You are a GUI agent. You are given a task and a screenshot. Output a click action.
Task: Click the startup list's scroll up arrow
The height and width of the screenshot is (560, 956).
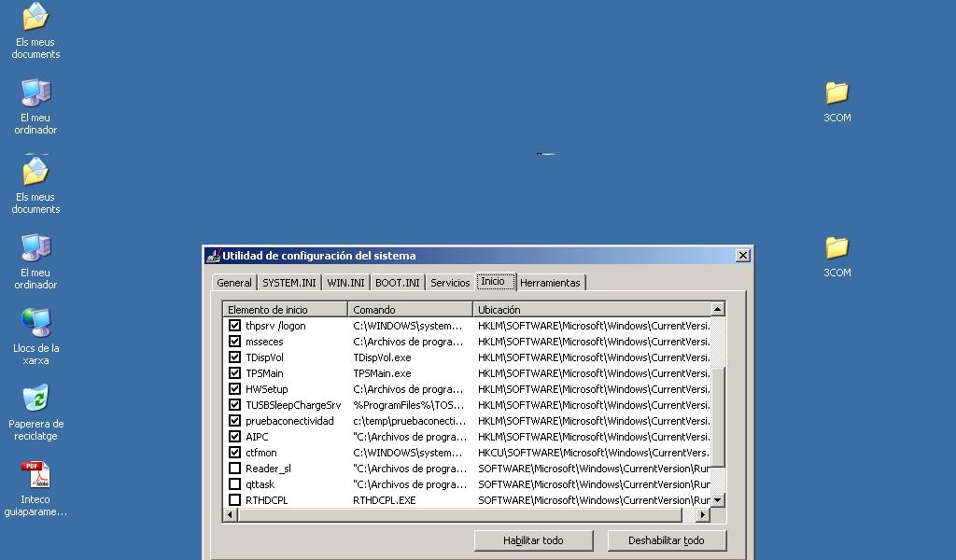pyautogui.click(x=717, y=309)
